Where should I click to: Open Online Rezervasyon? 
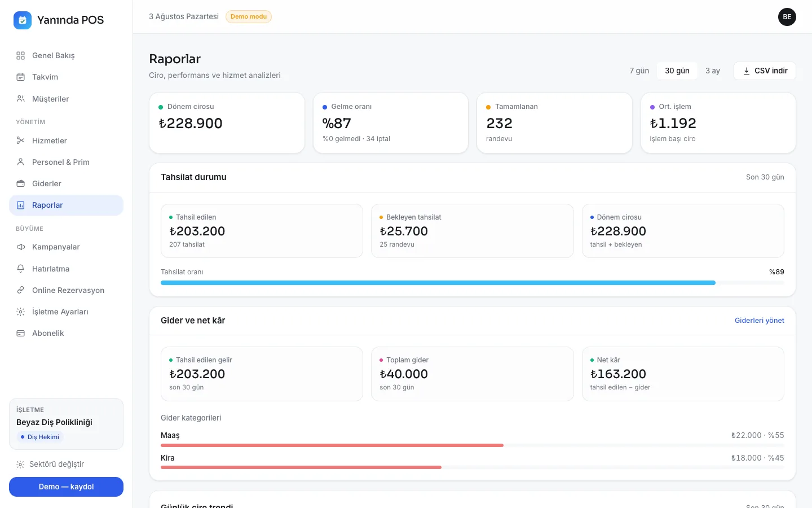[x=66, y=290]
